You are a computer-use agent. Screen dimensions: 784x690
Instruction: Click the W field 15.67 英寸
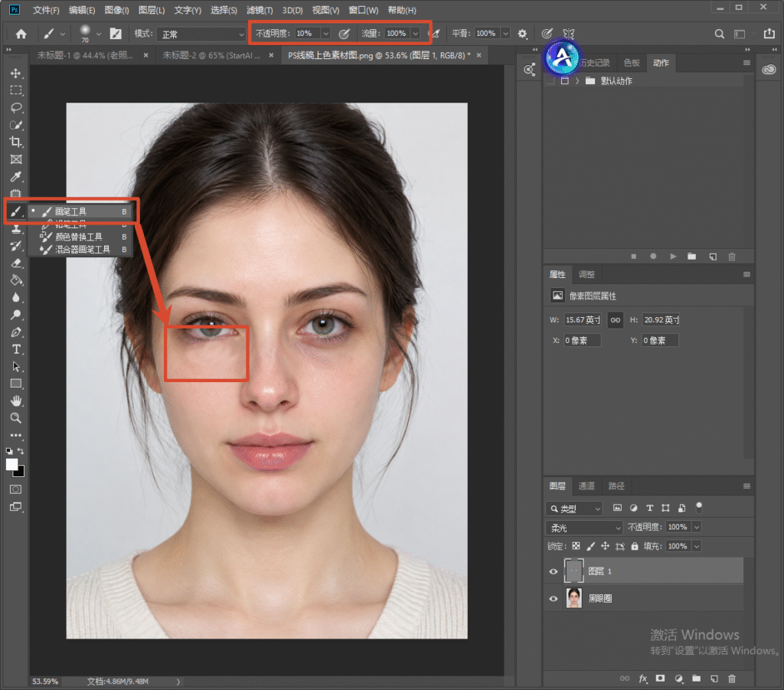[582, 320]
